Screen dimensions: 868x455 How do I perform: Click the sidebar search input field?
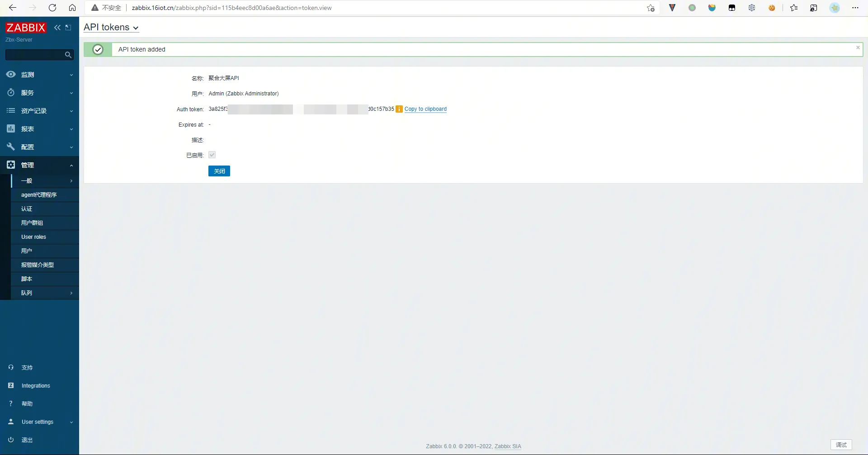34,55
